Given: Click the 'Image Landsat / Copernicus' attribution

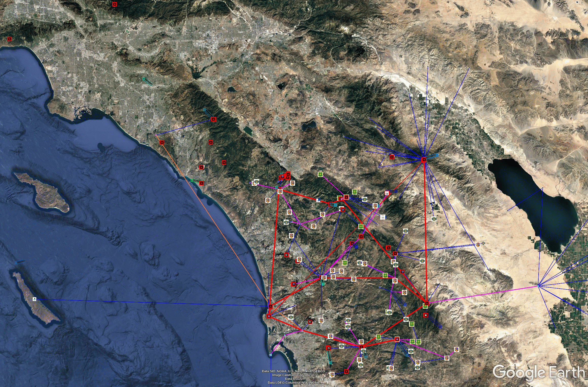Looking at the screenshot, I should coord(293,375).
